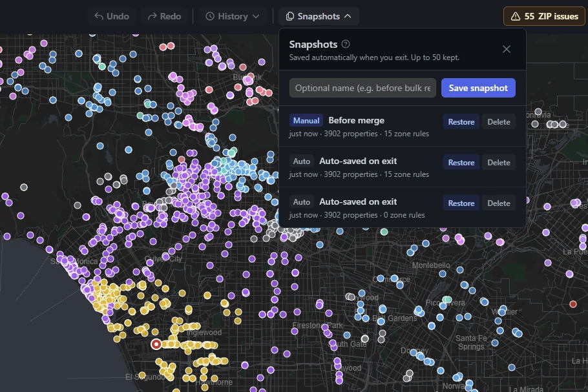Open the 55 ZIP issues warning
This screenshot has height=392, width=588.
(x=544, y=17)
